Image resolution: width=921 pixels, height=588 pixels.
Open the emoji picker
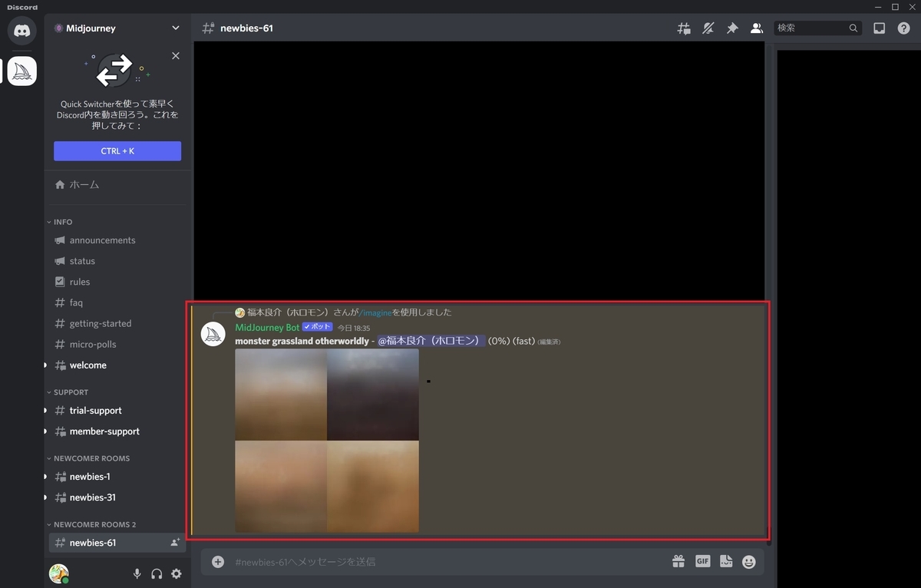click(x=749, y=562)
